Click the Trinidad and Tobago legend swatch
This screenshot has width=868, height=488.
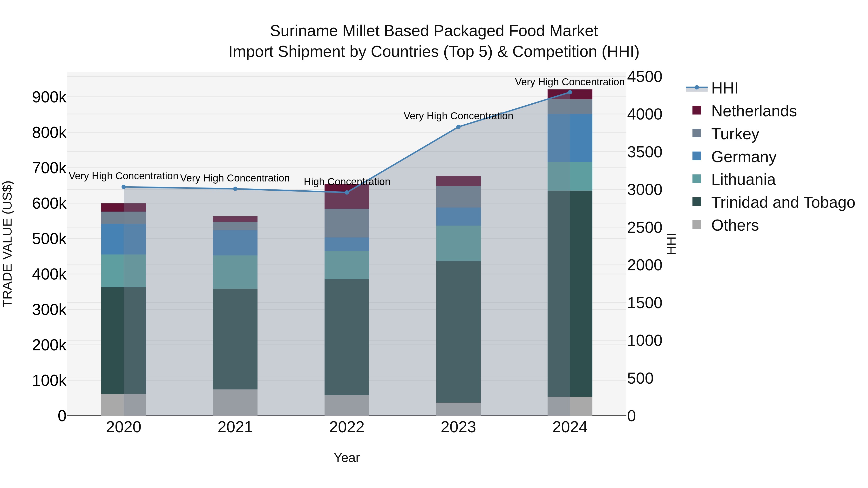(x=697, y=202)
